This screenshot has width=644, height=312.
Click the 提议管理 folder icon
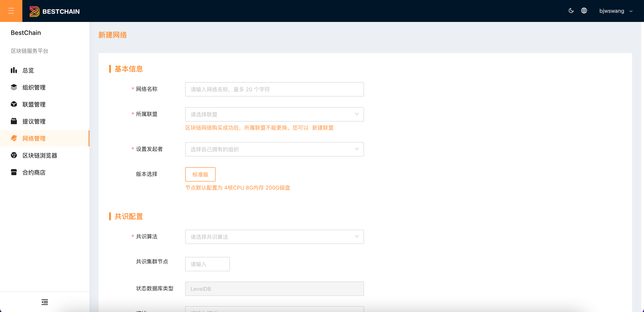click(x=14, y=121)
